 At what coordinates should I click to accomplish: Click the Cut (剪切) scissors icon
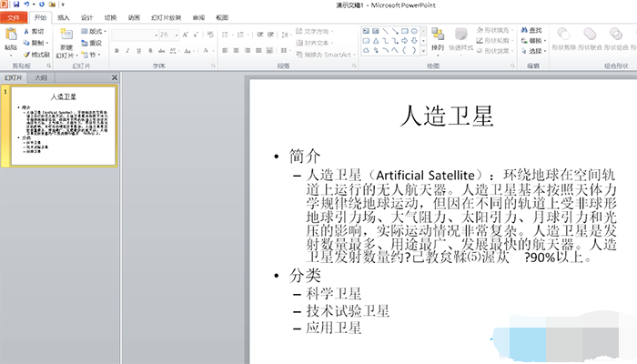click(x=25, y=31)
